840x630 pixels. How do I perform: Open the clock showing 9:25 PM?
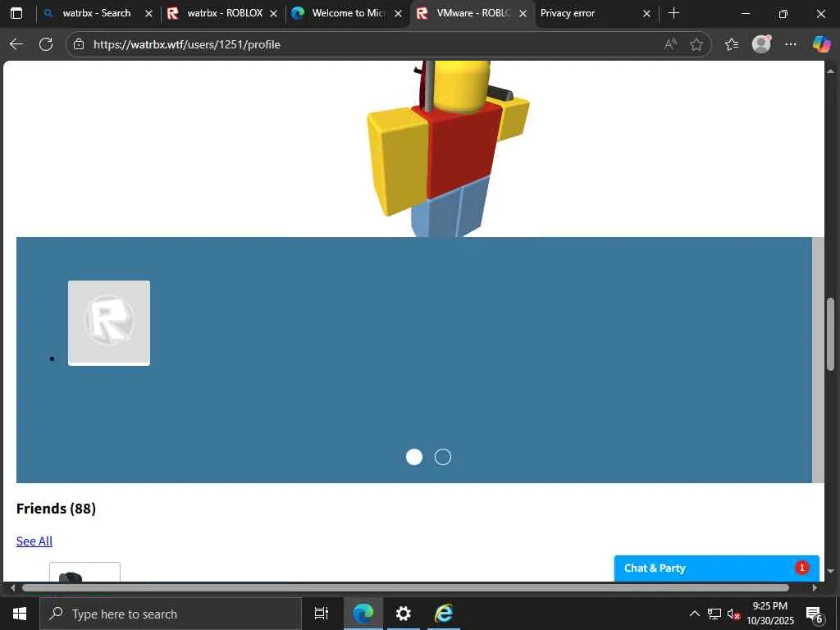pyautogui.click(x=770, y=614)
